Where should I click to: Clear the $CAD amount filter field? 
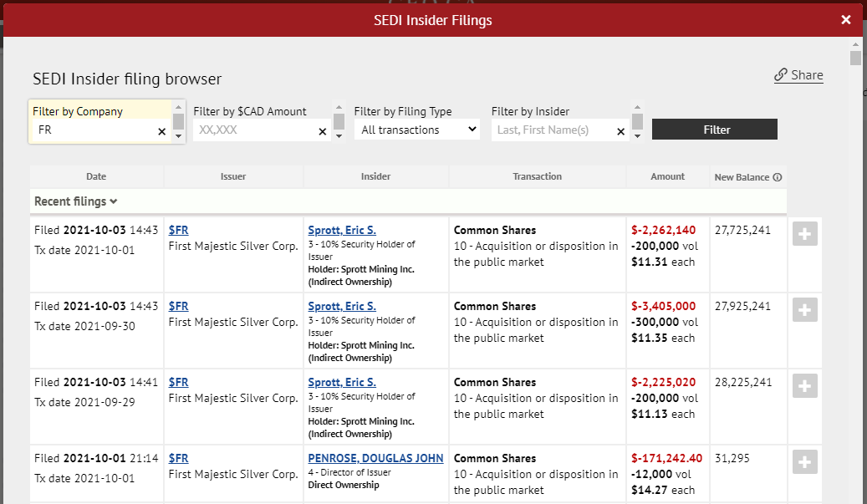(323, 131)
